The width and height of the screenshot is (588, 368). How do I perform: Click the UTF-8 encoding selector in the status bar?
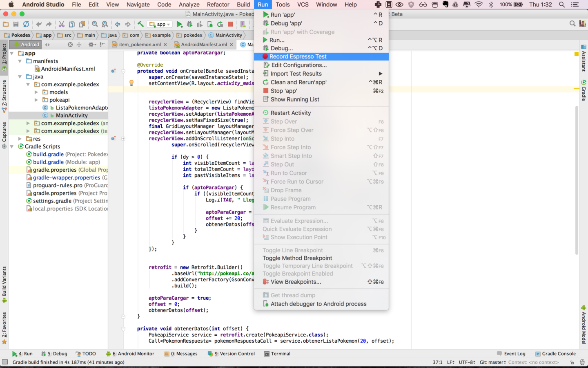[x=467, y=362]
